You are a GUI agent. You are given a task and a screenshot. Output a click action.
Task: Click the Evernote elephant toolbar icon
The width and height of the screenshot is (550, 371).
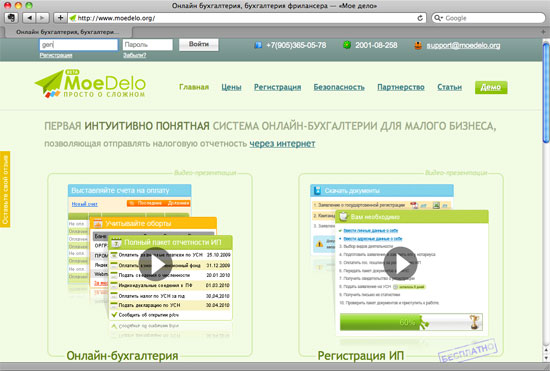(x=11, y=18)
